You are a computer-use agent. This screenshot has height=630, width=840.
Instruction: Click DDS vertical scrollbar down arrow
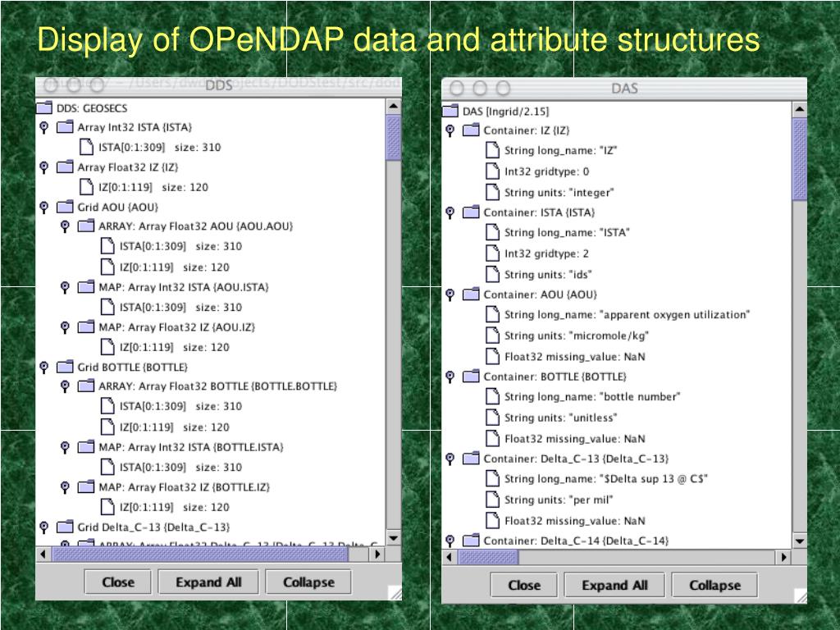pos(394,538)
